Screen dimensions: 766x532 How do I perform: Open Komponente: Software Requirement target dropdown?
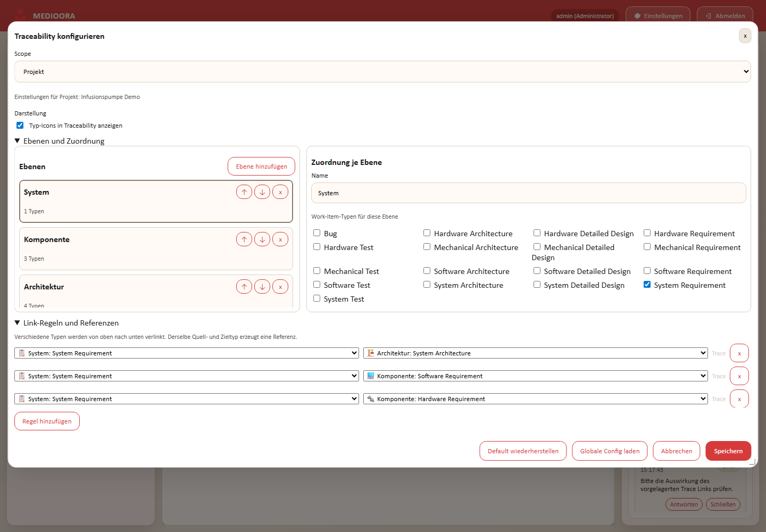[536, 376]
